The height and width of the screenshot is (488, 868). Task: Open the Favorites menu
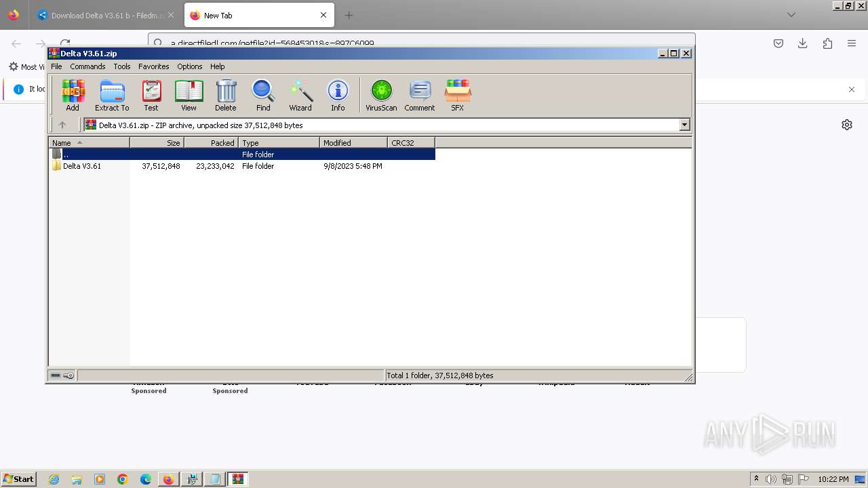pyautogui.click(x=154, y=66)
